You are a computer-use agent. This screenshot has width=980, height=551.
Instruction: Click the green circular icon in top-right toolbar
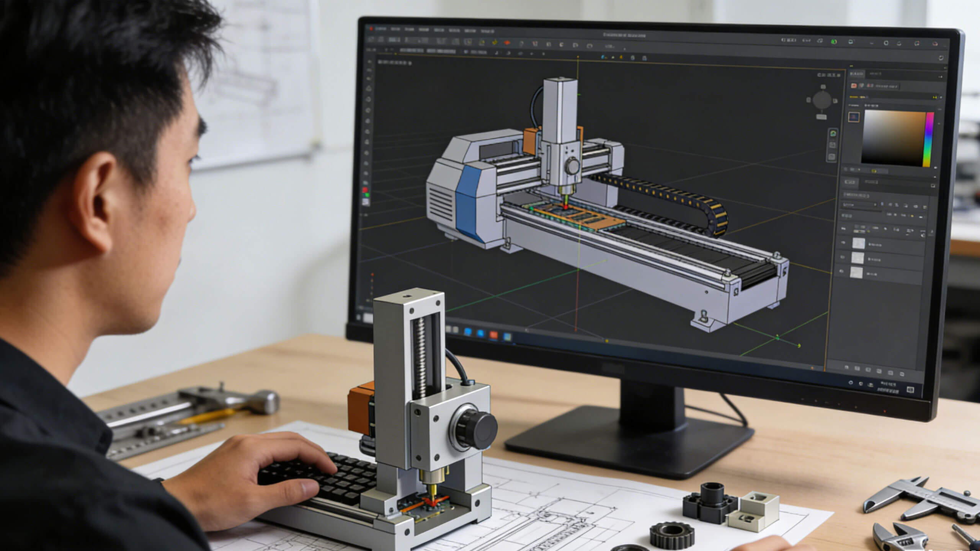834,41
